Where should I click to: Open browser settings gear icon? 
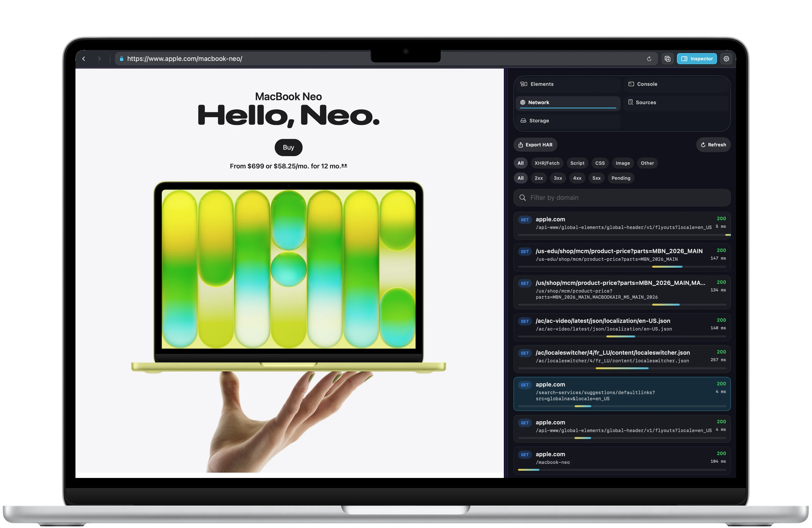(726, 59)
